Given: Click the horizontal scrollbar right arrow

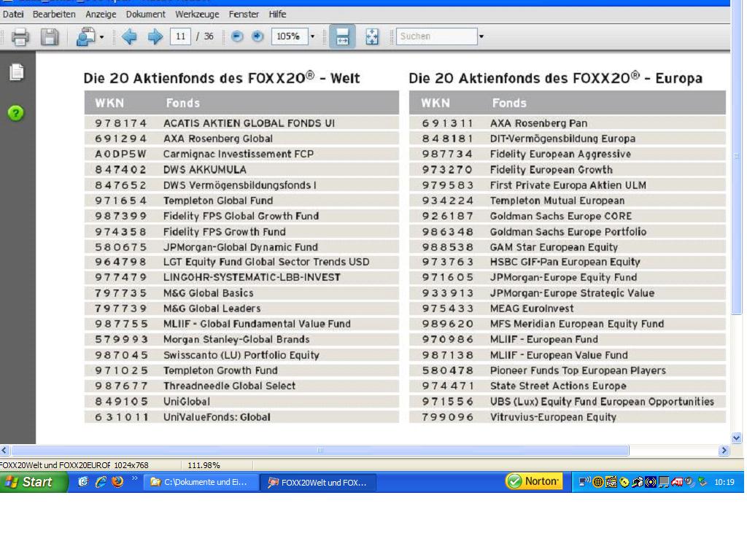Looking at the screenshot, I should pos(724,450).
